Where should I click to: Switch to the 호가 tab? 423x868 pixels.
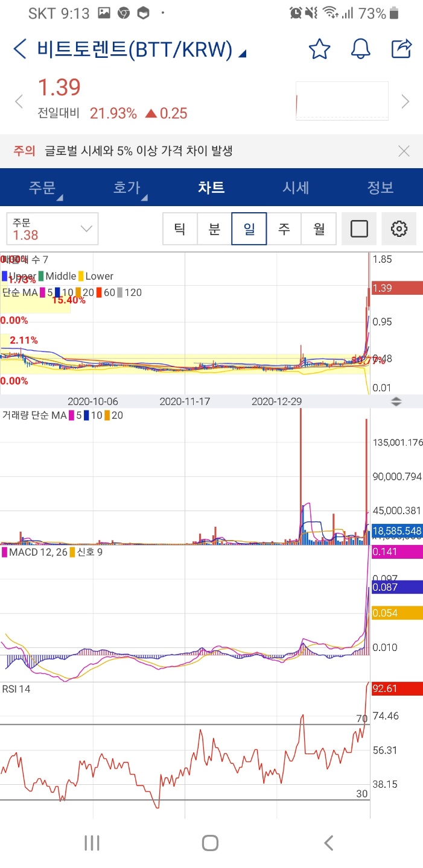(x=127, y=187)
